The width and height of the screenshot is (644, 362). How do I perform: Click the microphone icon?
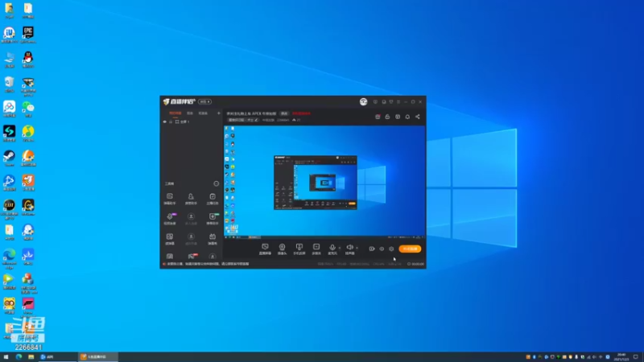coord(332,249)
